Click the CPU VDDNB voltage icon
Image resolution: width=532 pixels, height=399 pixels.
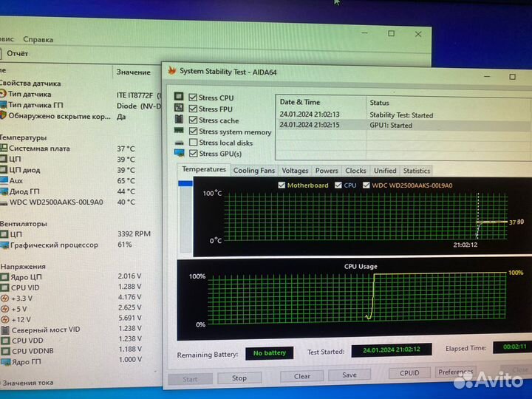coord(5,351)
